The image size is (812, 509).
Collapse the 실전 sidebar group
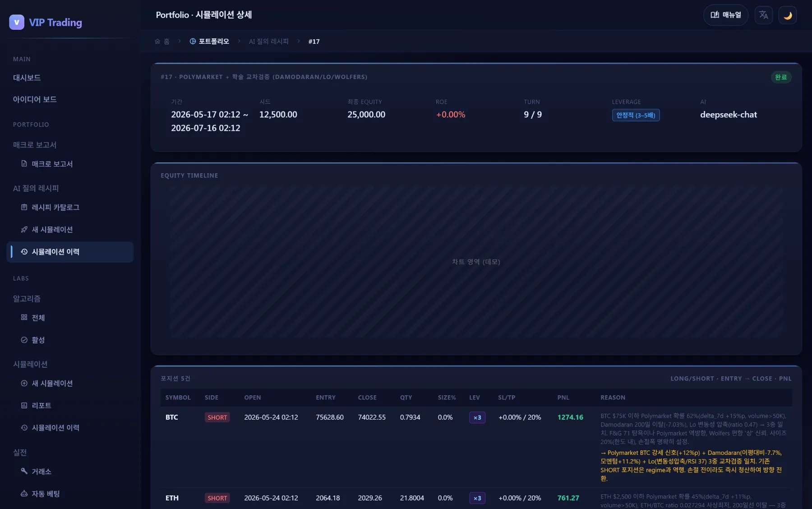pos(20,452)
